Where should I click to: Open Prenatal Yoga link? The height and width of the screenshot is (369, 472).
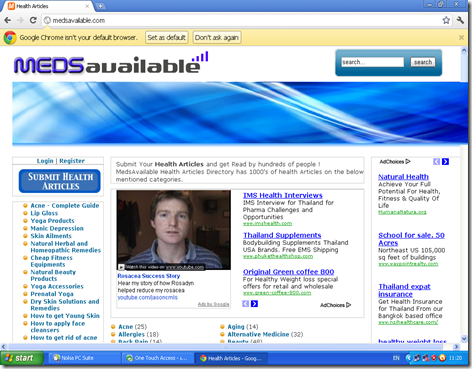click(x=52, y=294)
